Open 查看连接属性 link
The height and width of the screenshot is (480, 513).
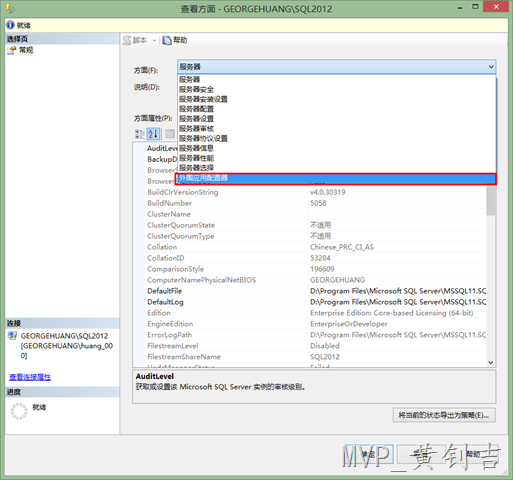click(x=30, y=377)
